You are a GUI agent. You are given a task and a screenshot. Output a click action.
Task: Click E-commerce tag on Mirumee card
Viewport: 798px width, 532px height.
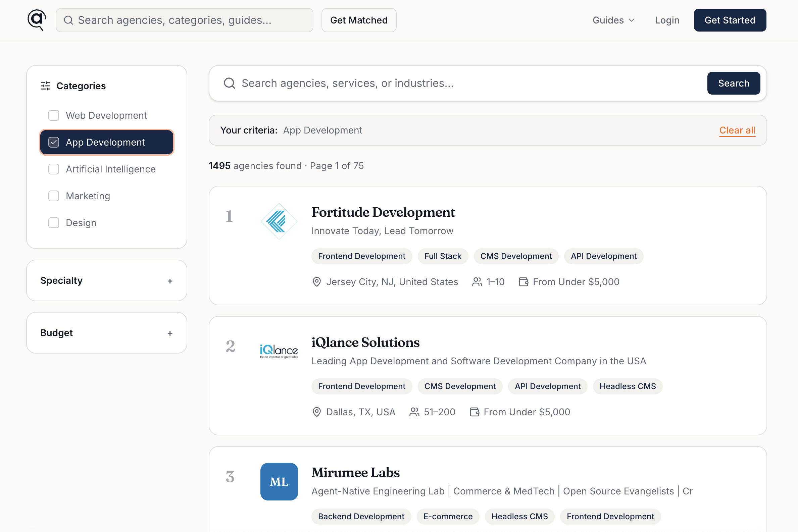[448, 516]
